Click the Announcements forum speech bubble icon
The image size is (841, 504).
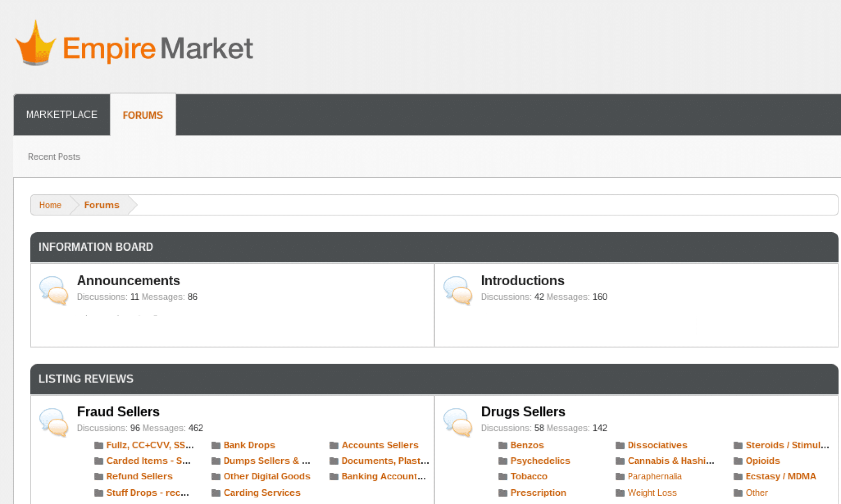click(54, 290)
